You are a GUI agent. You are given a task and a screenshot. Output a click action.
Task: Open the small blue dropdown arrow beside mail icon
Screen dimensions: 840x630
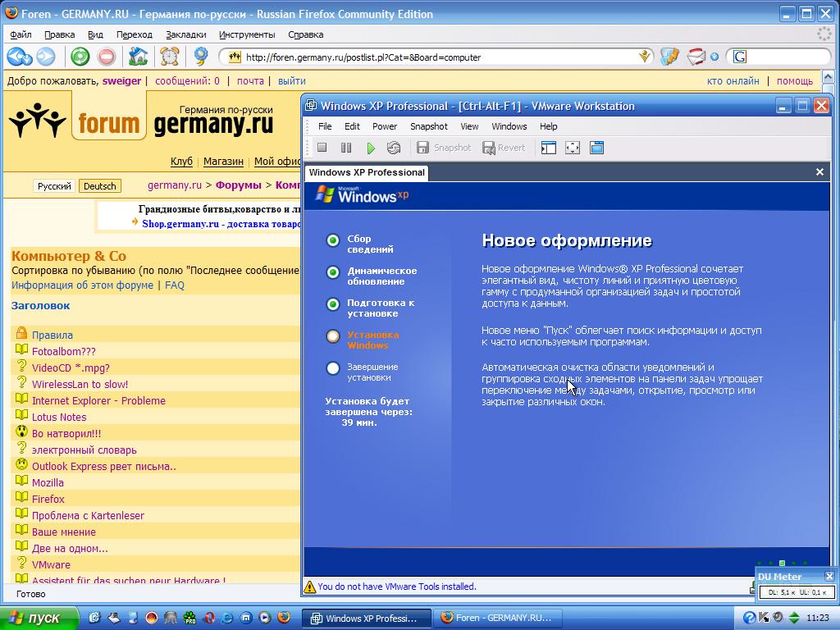pyautogui.click(x=714, y=57)
